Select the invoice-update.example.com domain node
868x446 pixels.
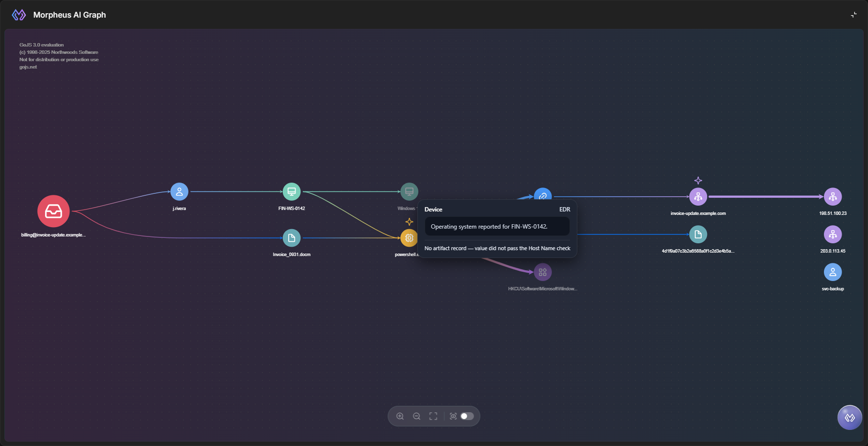click(698, 197)
